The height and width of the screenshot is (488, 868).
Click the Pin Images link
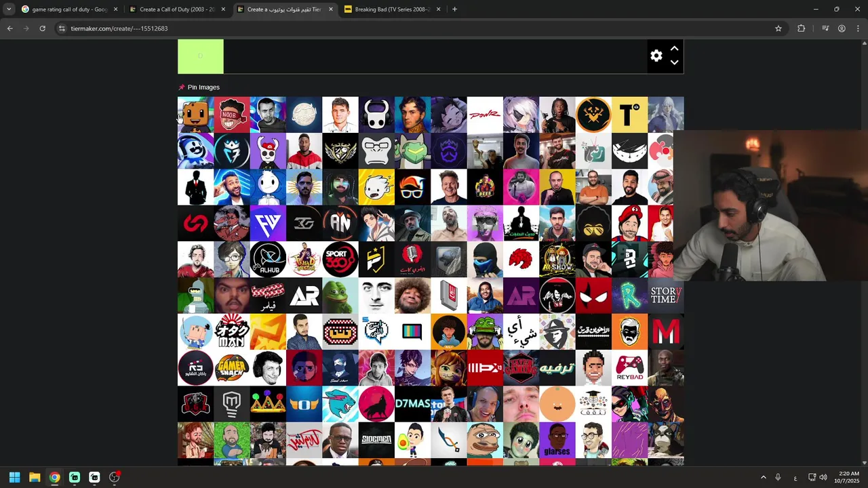coord(203,87)
